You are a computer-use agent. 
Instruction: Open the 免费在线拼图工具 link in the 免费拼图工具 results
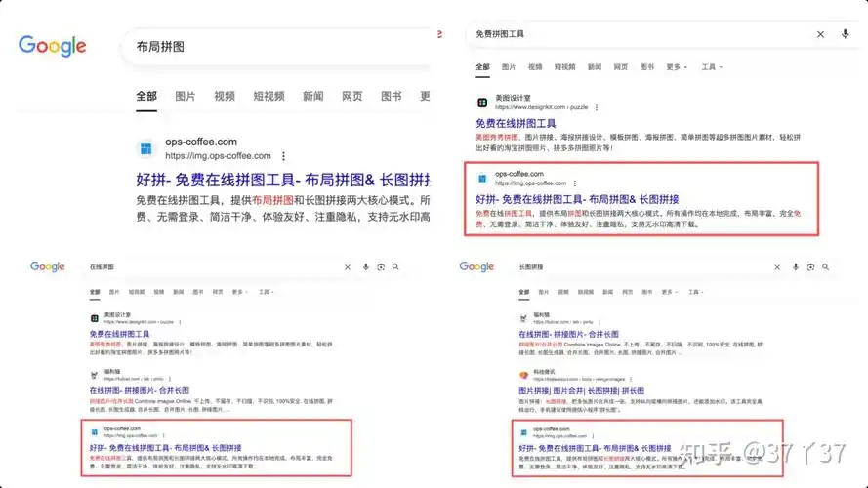tap(516, 123)
